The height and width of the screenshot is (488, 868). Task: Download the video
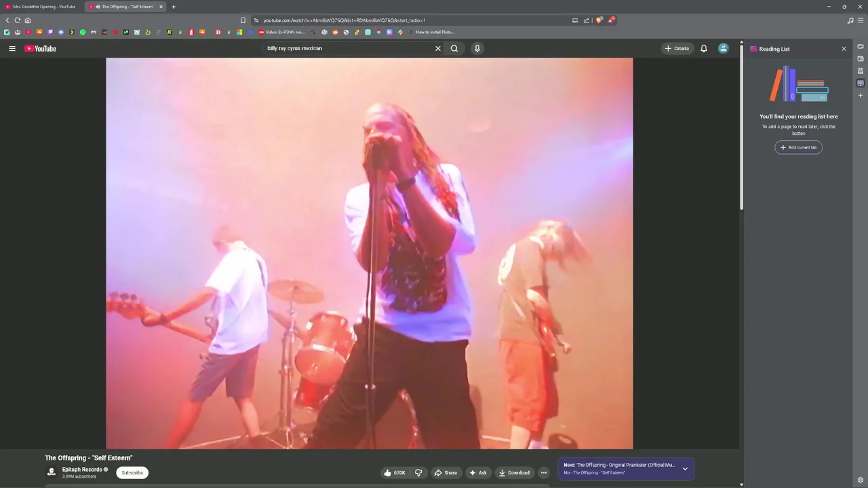[x=514, y=472]
